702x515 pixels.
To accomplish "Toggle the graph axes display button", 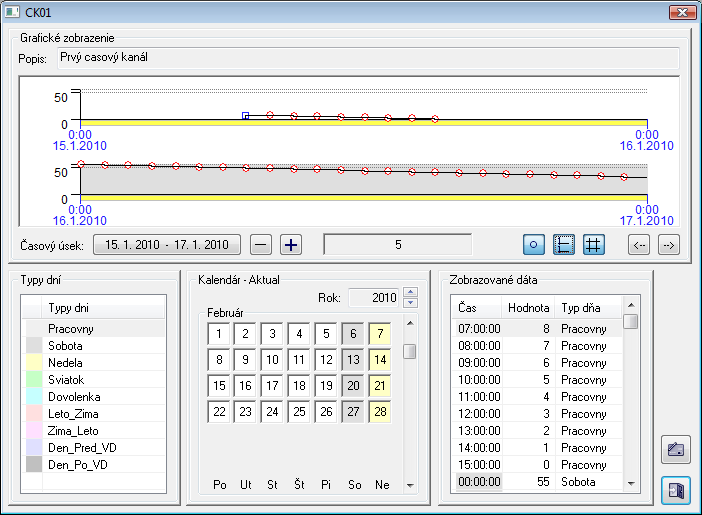I will (x=564, y=244).
